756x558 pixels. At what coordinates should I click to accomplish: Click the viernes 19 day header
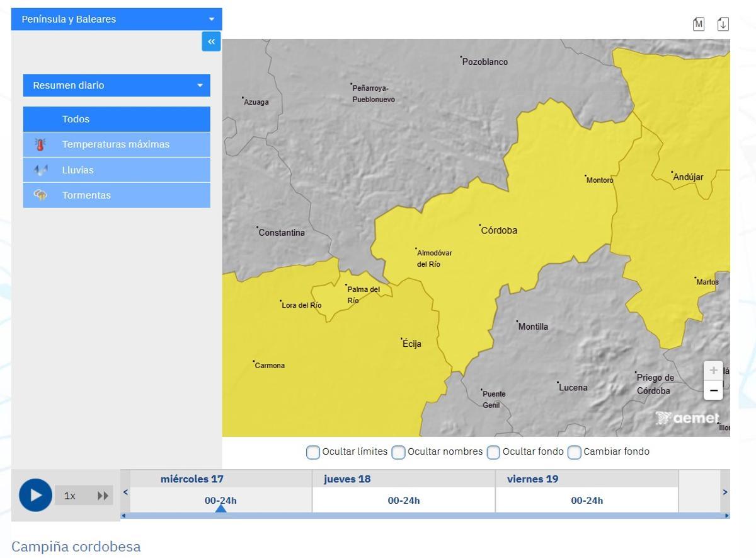[x=532, y=479]
